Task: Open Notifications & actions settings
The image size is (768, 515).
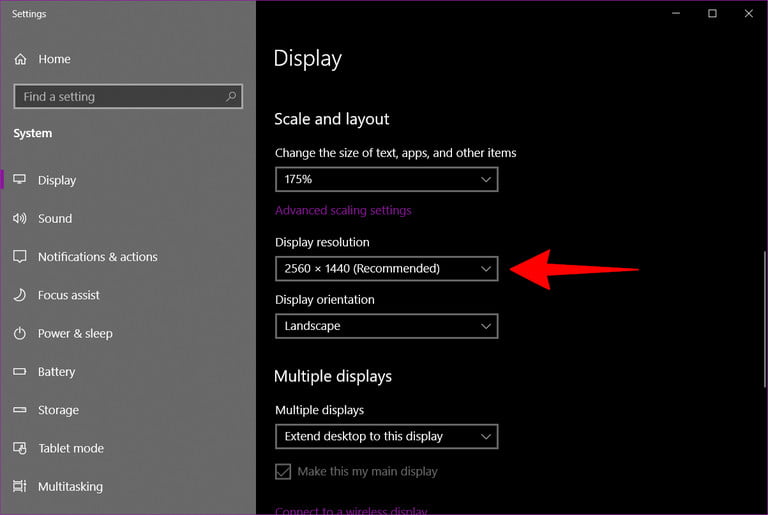Action: click(x=128, y=256)
